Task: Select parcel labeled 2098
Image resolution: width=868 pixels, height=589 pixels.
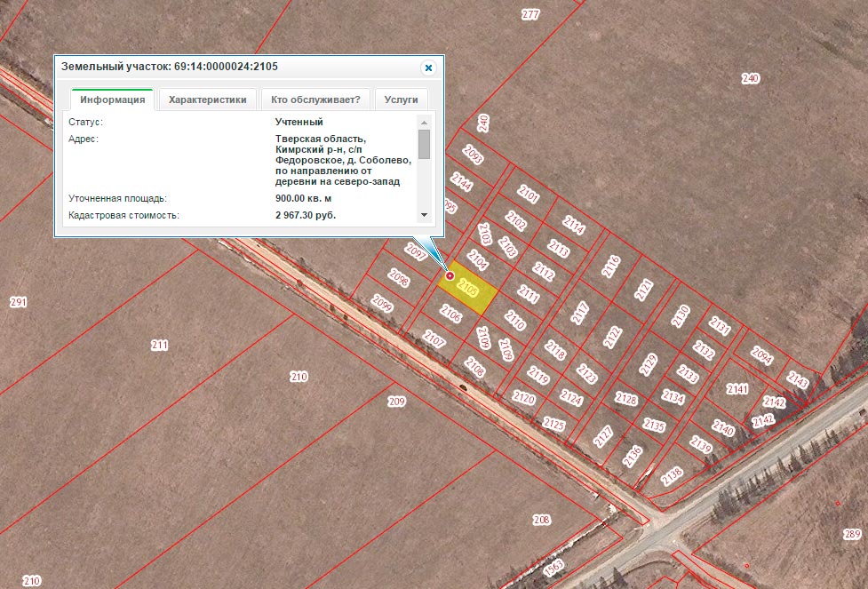Action: [399, 277]
